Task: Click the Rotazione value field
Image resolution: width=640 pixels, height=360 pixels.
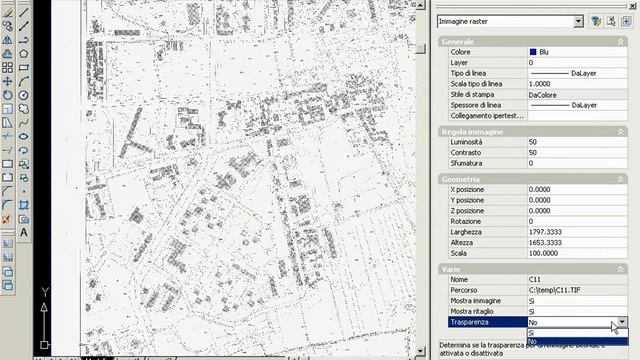Action: click(578, 221)
